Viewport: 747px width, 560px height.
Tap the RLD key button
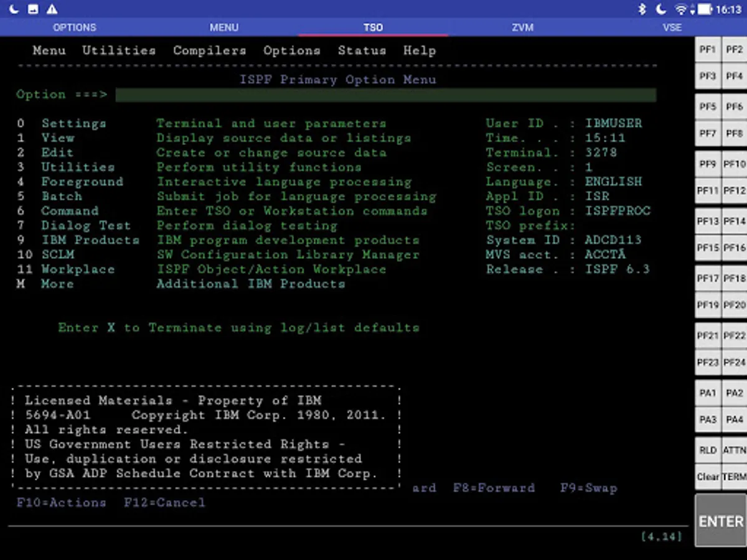(708, 450)
